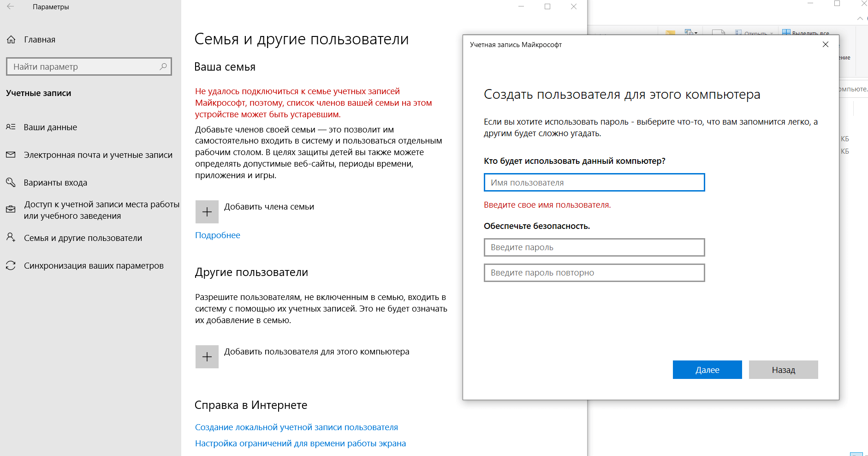Viewport: 868px width, 456px height.
Task: Click the Введите пароль field
Action: 594,247
